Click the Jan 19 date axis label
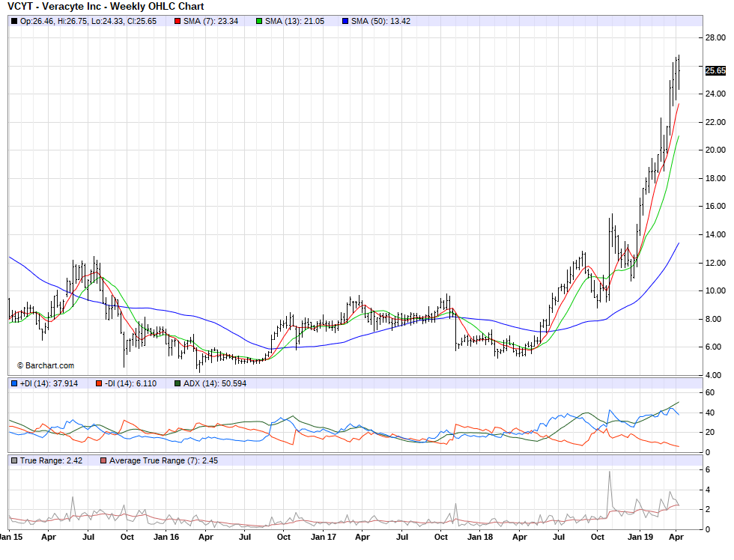734x560 pixels. click(640, 537)
